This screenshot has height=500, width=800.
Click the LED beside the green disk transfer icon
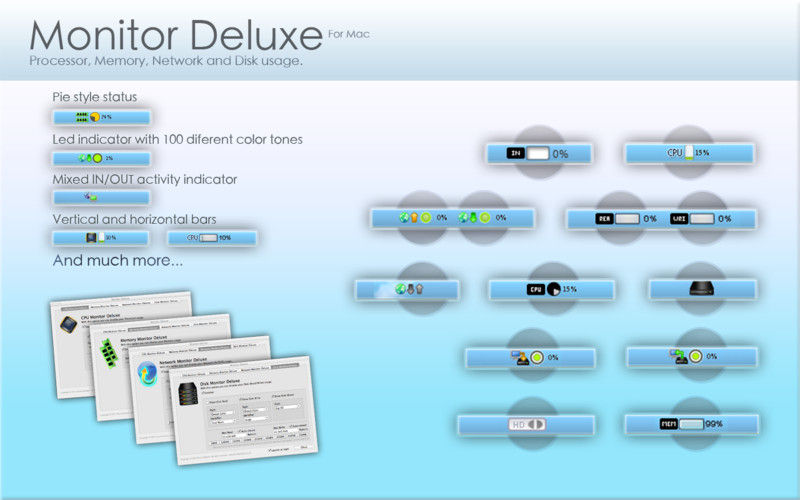(x=695, y=356)
